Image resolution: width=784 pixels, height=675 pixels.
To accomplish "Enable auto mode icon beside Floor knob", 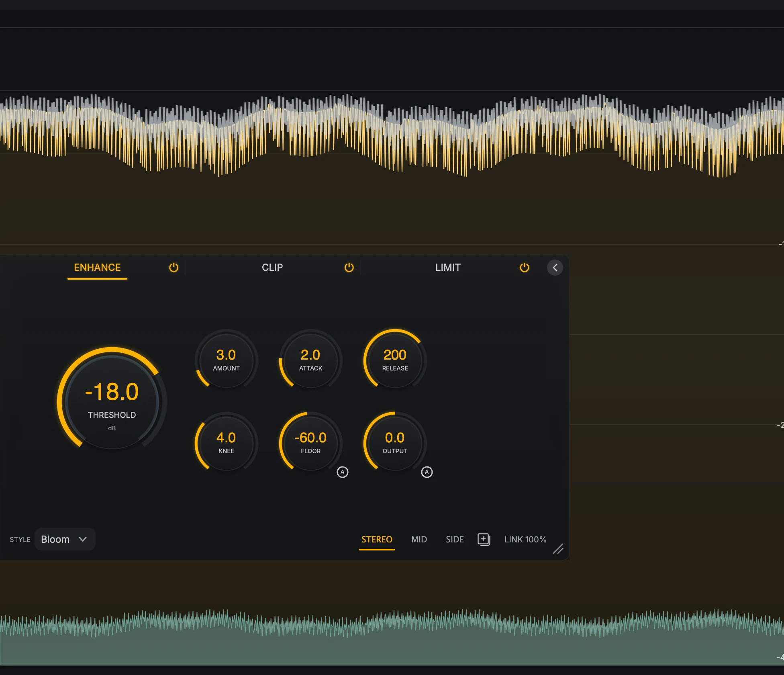I will pyautogui.click(x=342, y=472).
